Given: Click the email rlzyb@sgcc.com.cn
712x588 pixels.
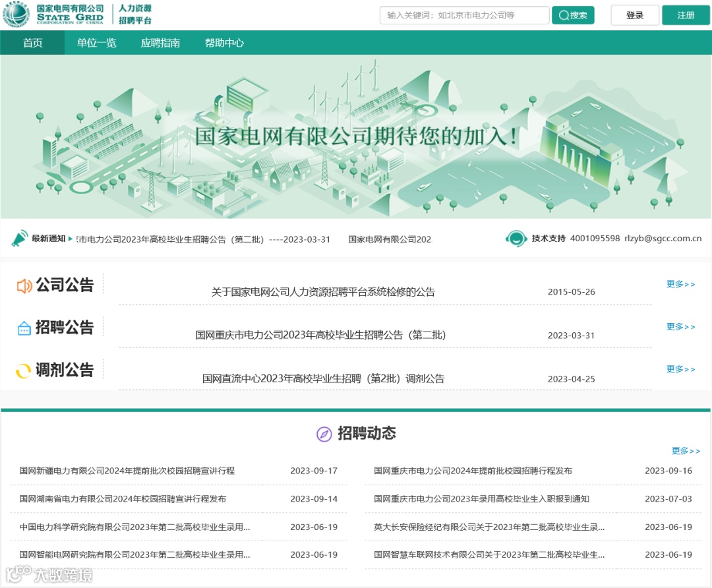Looking at the screenshot, I should pyautogui.click(x=663, y=239).
